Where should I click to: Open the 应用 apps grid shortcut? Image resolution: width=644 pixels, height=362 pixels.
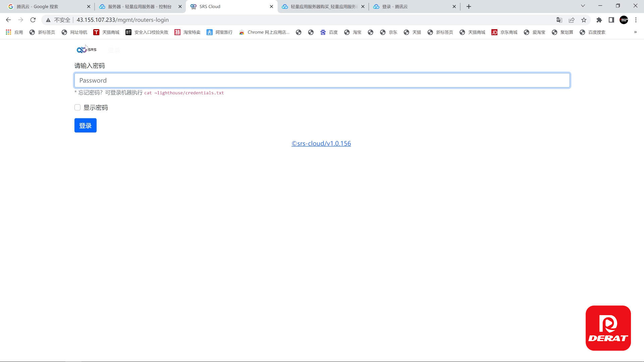pyautogui.click(x=15, y=32)
